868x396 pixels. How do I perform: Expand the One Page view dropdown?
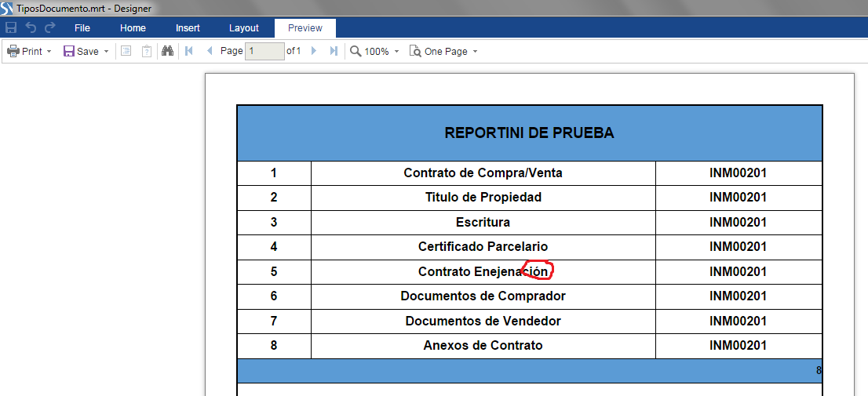coord(475,52)
